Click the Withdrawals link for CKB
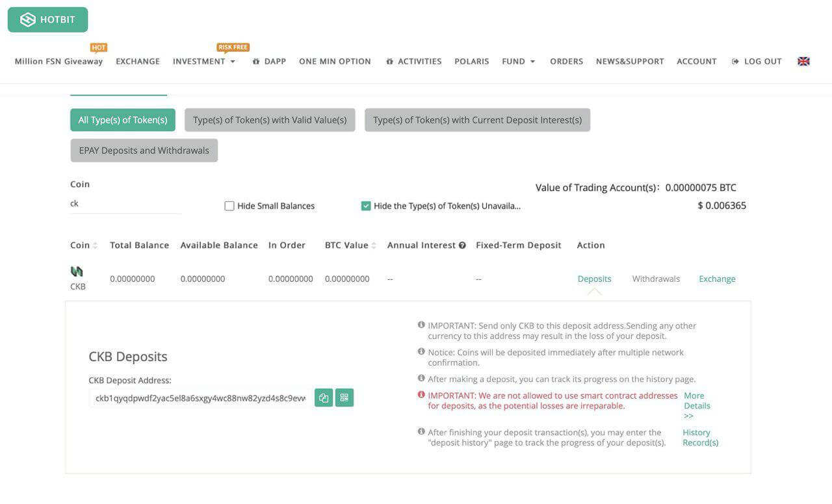The height and width of the screenshot is (504, 832). point(656,279)
